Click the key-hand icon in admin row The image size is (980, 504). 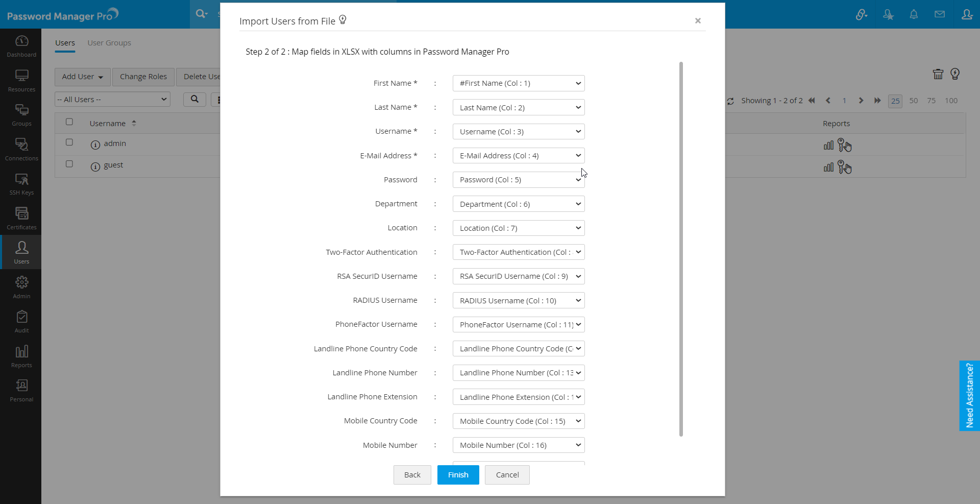[x=845, y=146]
